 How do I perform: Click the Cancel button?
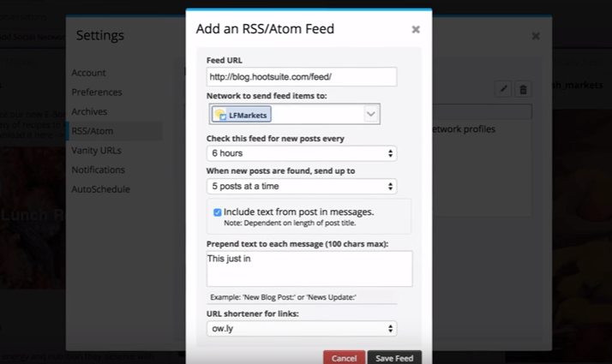pos(345,358)
